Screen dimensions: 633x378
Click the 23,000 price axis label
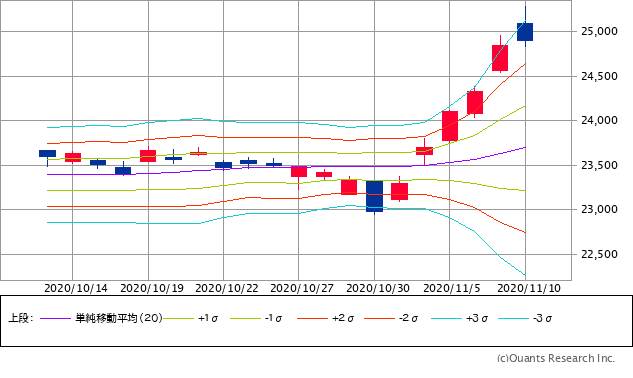coord(599,209)
